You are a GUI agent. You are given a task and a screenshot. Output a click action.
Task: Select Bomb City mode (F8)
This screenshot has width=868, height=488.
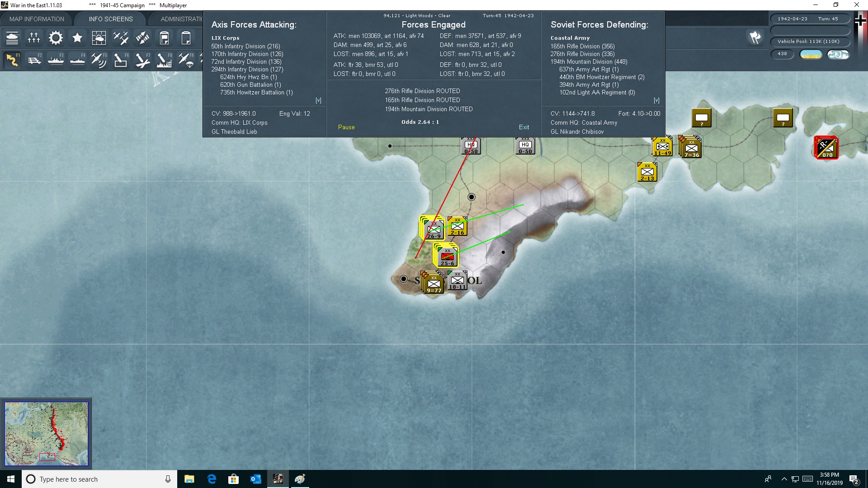(164, 60)
